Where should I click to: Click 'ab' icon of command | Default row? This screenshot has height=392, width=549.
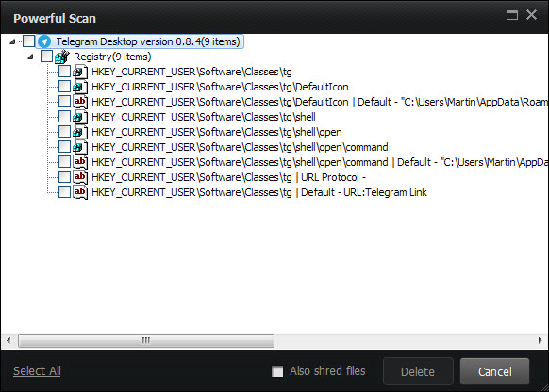click(x=80, y=162)
